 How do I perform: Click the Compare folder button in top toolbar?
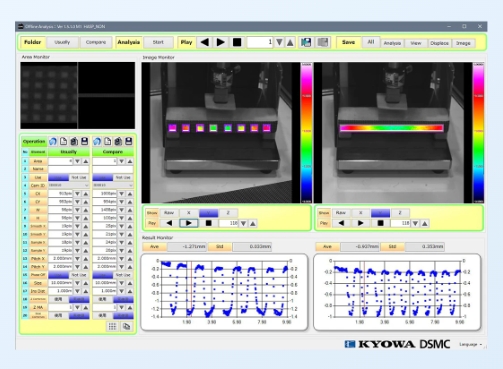click(x=96, y=42)
